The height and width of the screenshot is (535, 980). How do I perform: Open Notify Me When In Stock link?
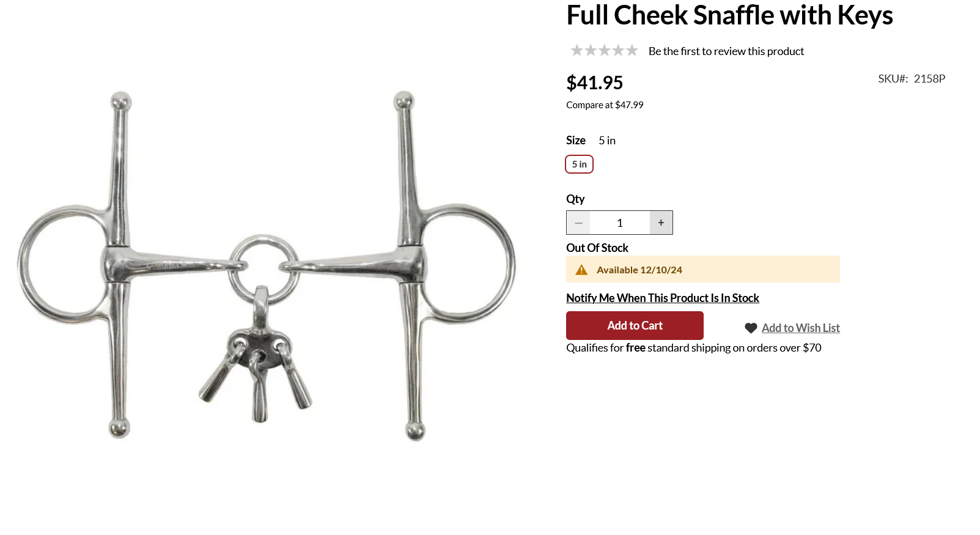pyautogui.click(x=663, y=298)
